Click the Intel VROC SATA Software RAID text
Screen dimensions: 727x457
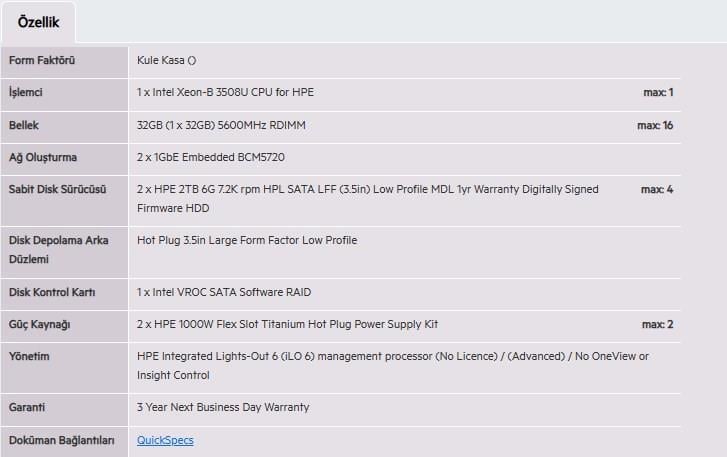click(x=224, y=293)
